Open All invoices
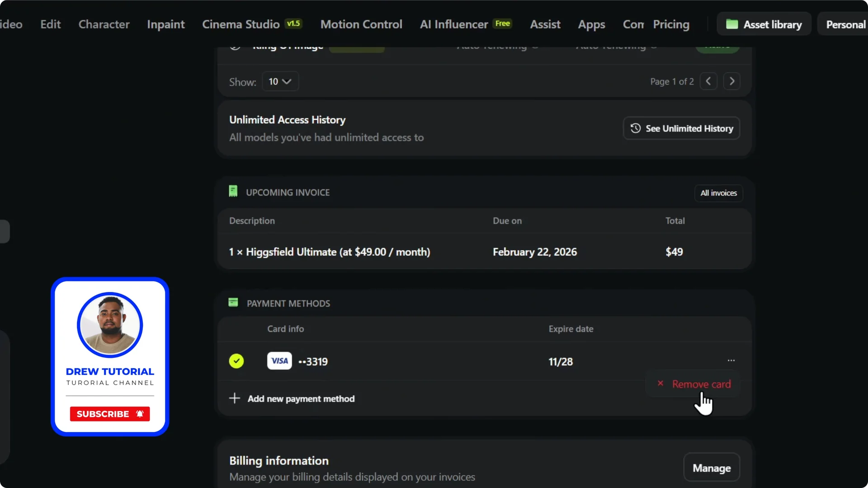Image resolution: width=868 pixels, height=488 pixels. pyautogui.click(x=718, y=193)
